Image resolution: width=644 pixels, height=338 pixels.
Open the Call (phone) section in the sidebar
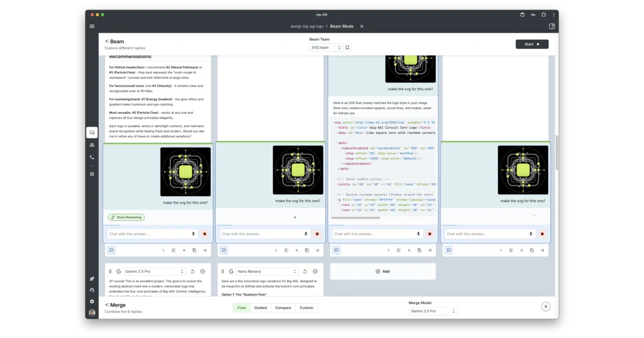92,157
